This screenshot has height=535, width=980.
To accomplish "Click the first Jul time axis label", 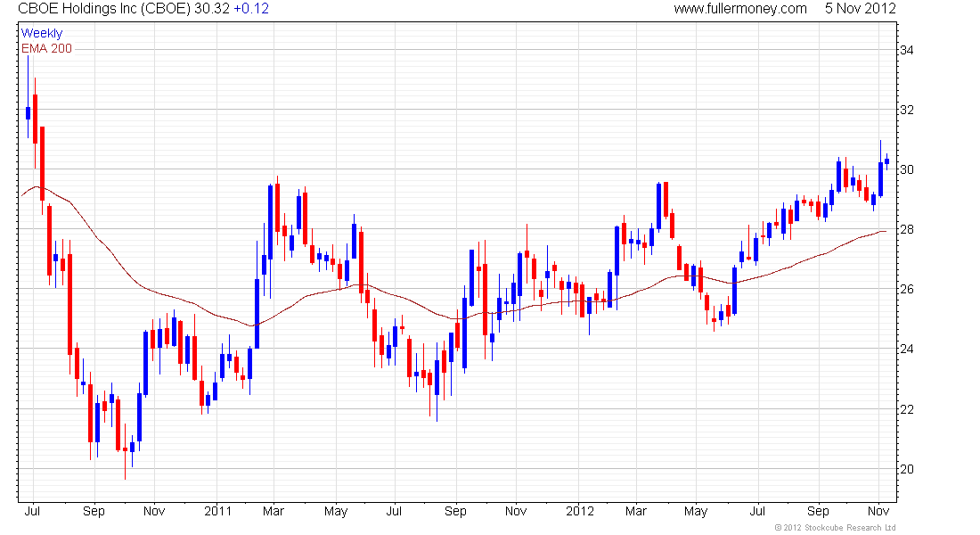I will click(32, 511).
